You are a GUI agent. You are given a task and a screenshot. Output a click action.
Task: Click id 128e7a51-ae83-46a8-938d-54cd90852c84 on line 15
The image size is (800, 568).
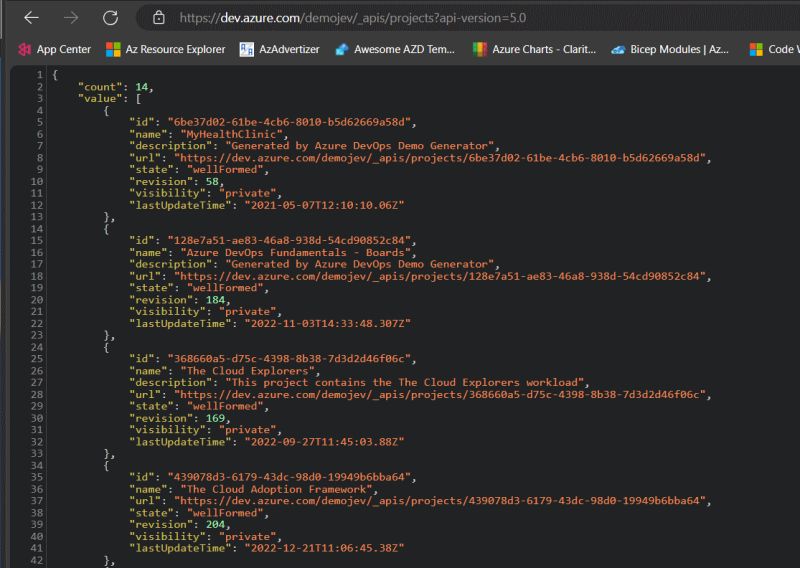[x=289, y=240]
